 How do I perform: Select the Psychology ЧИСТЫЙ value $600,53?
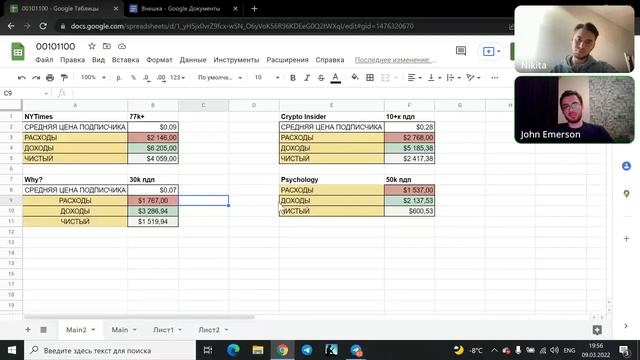point(409,211)
